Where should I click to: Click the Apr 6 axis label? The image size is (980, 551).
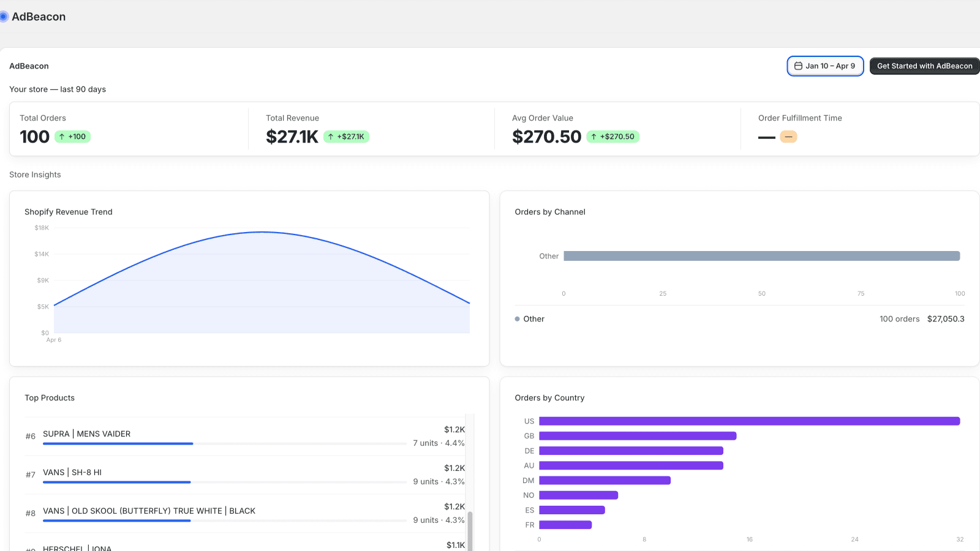pyautogui.click(x=54, y=340)
